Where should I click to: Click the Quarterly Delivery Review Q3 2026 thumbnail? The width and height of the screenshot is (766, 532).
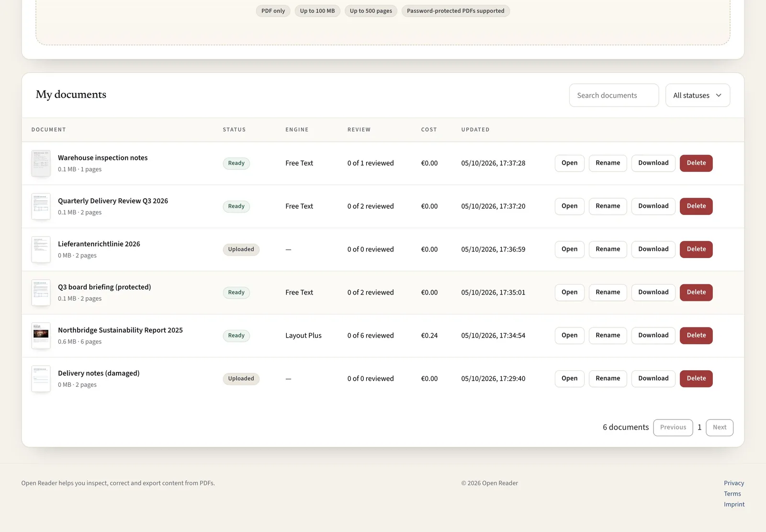(41, 206)
